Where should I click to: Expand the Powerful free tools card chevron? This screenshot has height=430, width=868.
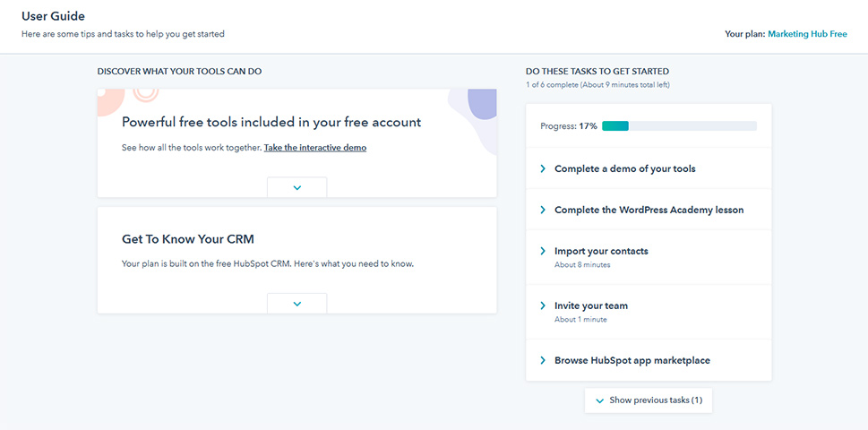(297, 187)
